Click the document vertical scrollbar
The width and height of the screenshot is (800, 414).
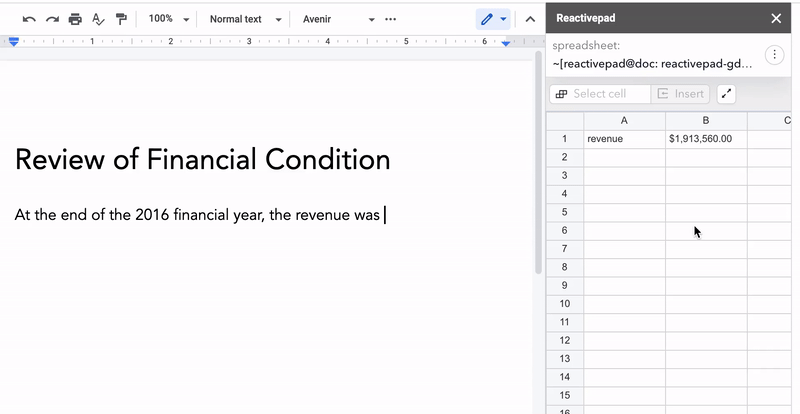coord(538,162)
